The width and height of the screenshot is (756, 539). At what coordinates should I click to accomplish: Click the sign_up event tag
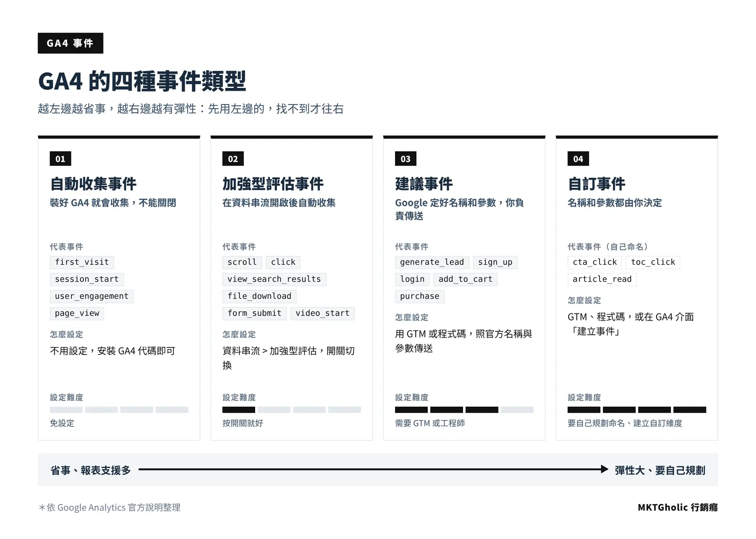pos(495,262)
